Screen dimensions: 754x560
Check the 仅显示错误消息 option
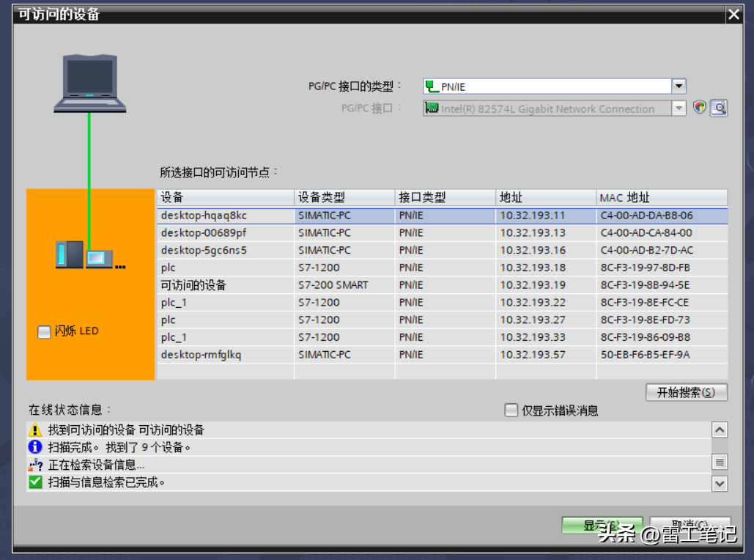pyautogui.click(x=511, y=410)
